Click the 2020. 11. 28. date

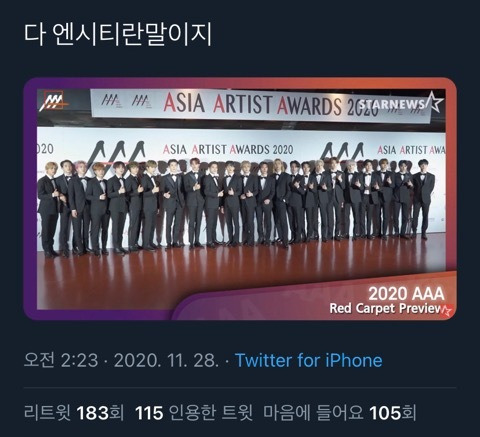pyautogui.click(x=167, y=361)
